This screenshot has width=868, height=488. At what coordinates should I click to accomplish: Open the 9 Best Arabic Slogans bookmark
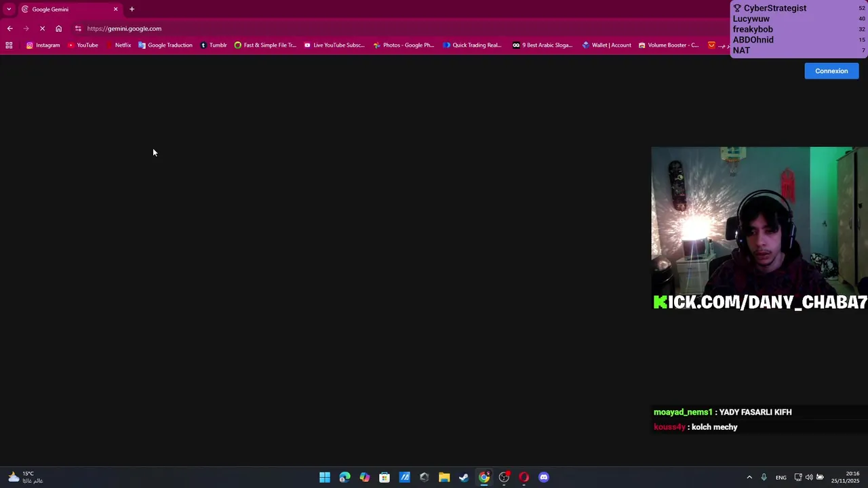tap(542, 45)
